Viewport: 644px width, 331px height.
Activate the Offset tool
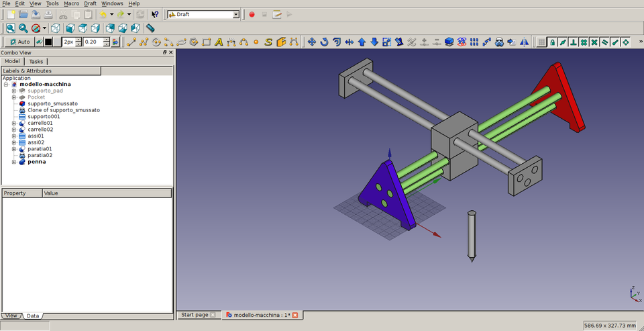337,42
